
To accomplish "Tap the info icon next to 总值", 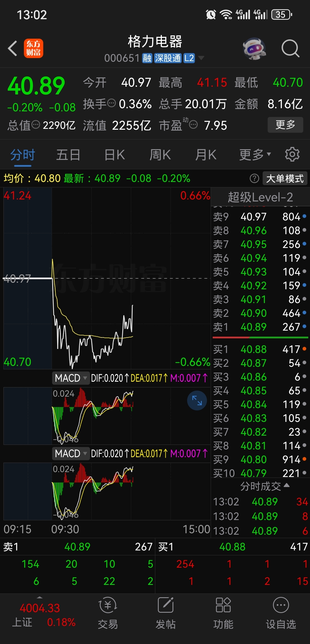I will click(x=36, y=125).
